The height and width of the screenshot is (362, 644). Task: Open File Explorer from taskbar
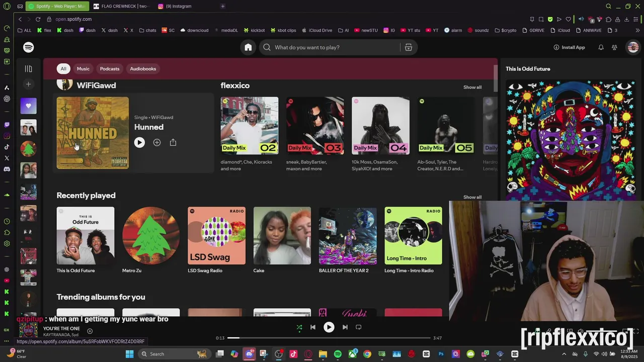tap(323, 354)
